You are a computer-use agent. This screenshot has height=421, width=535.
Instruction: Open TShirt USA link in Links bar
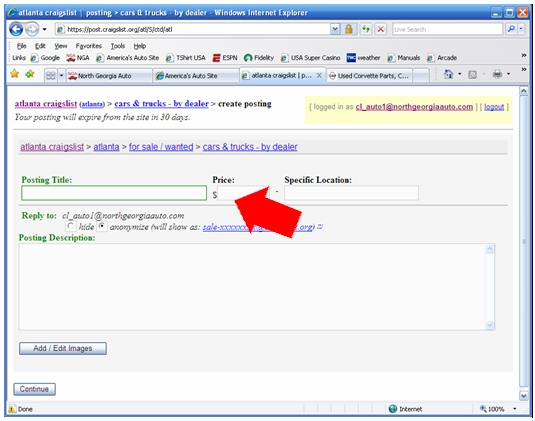click(186, 58)
